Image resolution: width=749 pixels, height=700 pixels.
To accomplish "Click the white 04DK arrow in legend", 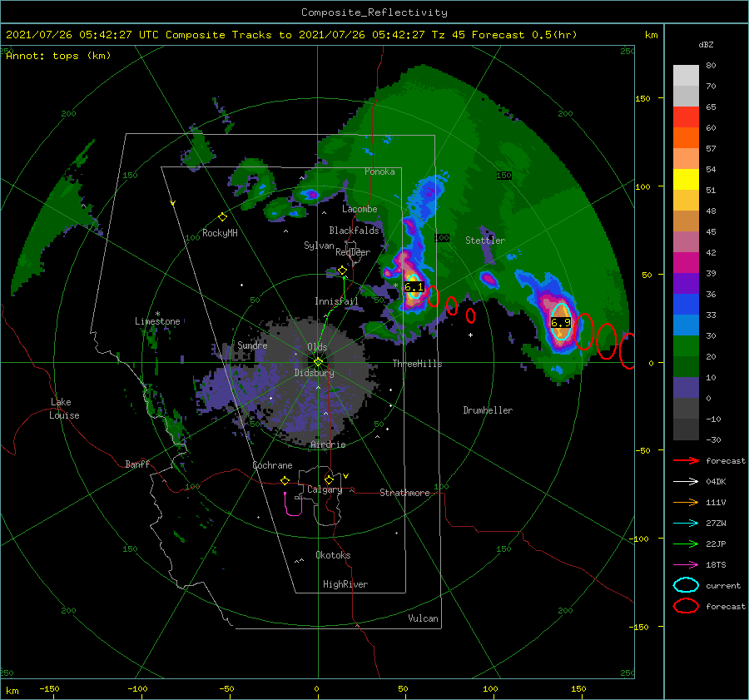I will pos(686,481).
